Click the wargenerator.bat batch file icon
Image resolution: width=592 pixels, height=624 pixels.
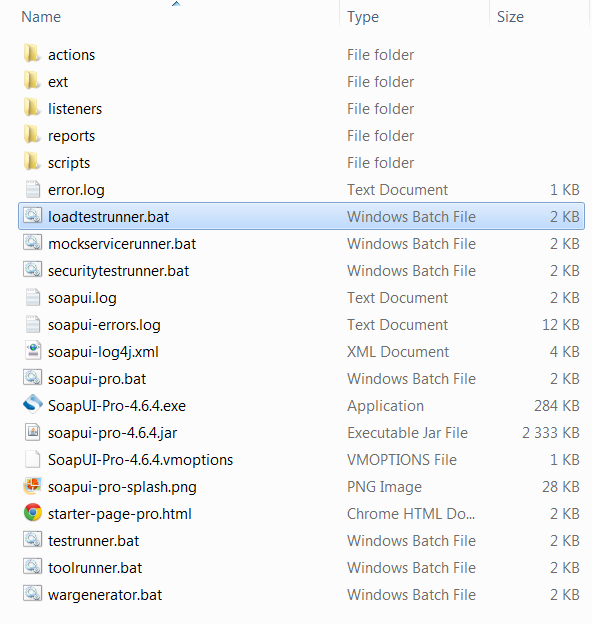(33, 594)
